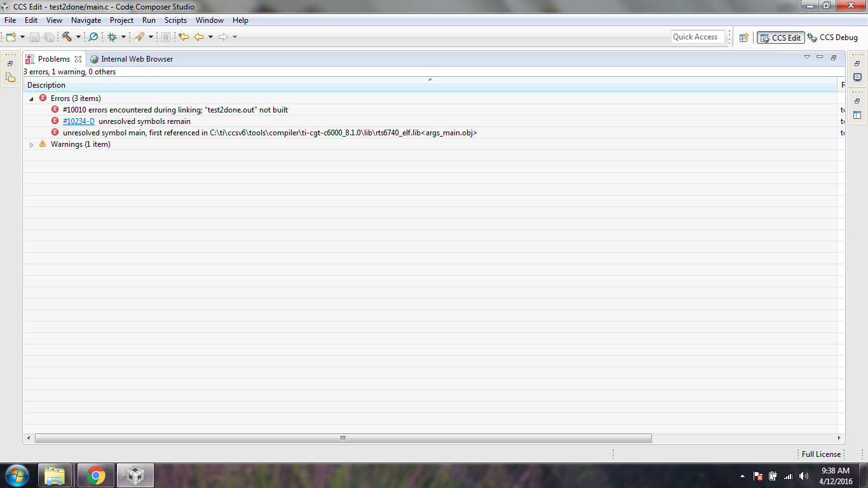Click the Open Perspective icon
The height and width of the screenshot is (488, 868).
[x=744, y=37]
